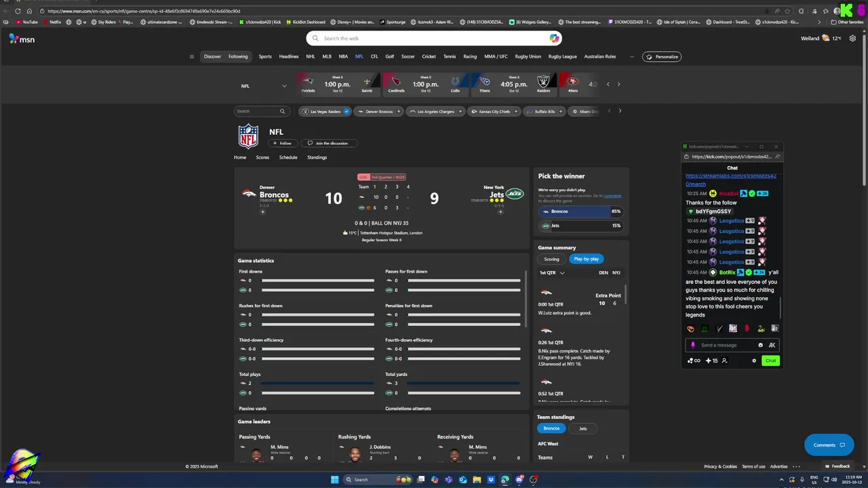Follow Denver Broncos using the plus chip
This screenshot has height=488, width=868.
tap(399, 111)
